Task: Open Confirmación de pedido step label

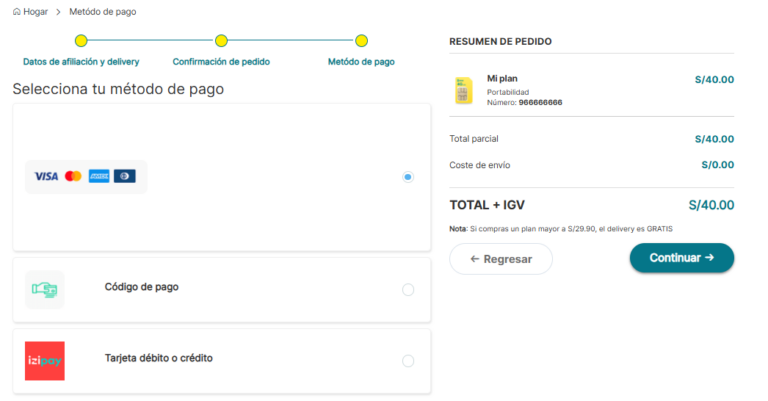Action: pyautogui.click(x=221, y=62)
